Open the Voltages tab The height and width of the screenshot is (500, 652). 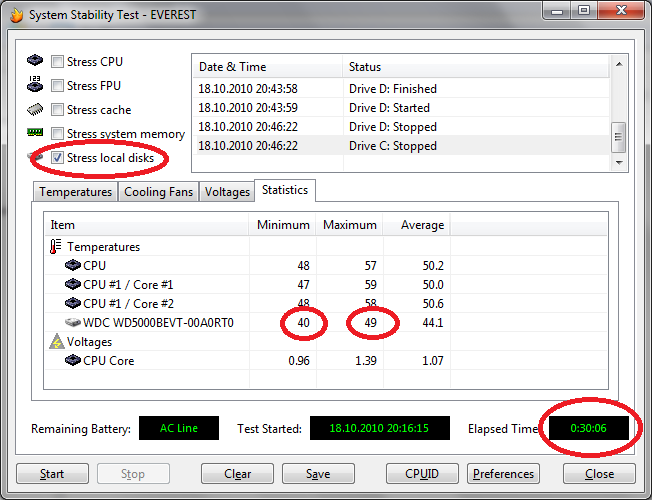click(x=227, y=192)
